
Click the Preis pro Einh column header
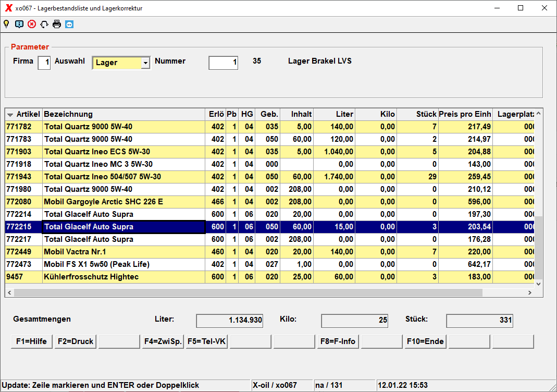[465, 115]
